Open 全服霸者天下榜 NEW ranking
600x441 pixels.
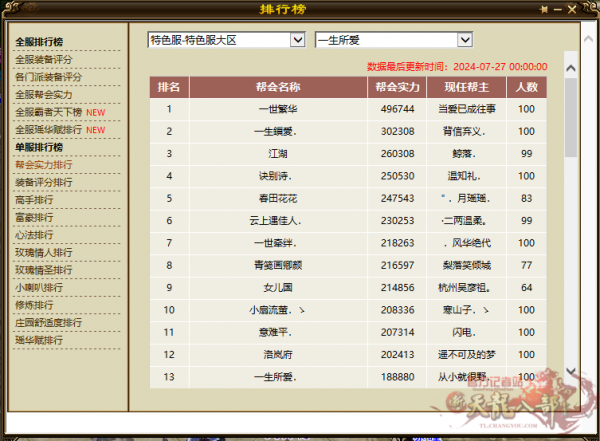60,112
